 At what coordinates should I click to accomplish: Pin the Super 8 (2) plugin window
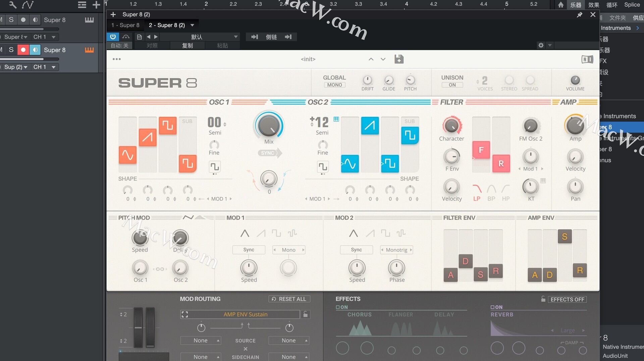pos(579,15)
